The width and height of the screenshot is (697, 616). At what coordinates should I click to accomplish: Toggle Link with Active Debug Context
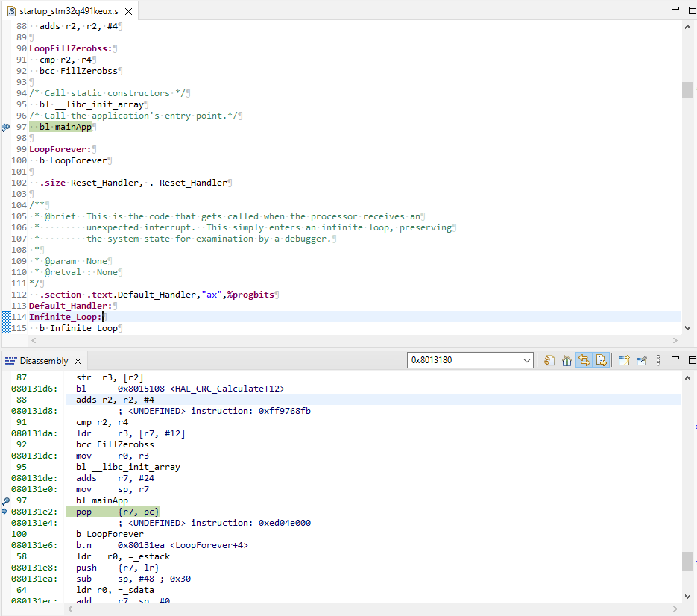coord(584,360)
